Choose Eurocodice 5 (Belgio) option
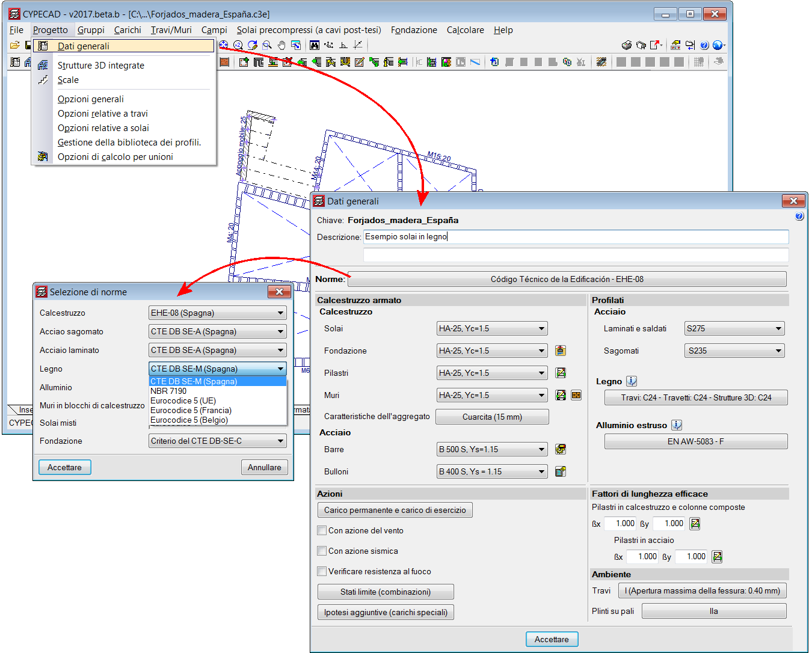Screen dimensions: 812x653 (218, 420)
